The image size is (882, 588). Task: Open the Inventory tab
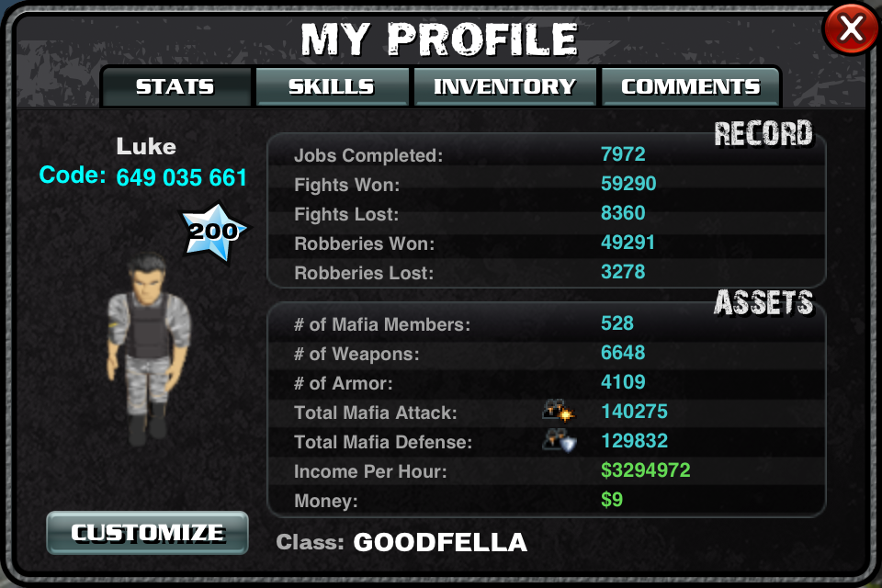pos(504,86)
